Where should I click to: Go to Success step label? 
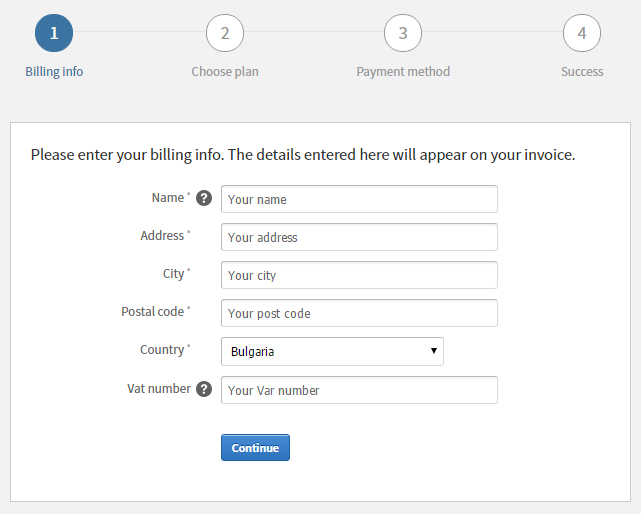pyautogui.click(x=582, y=72)
